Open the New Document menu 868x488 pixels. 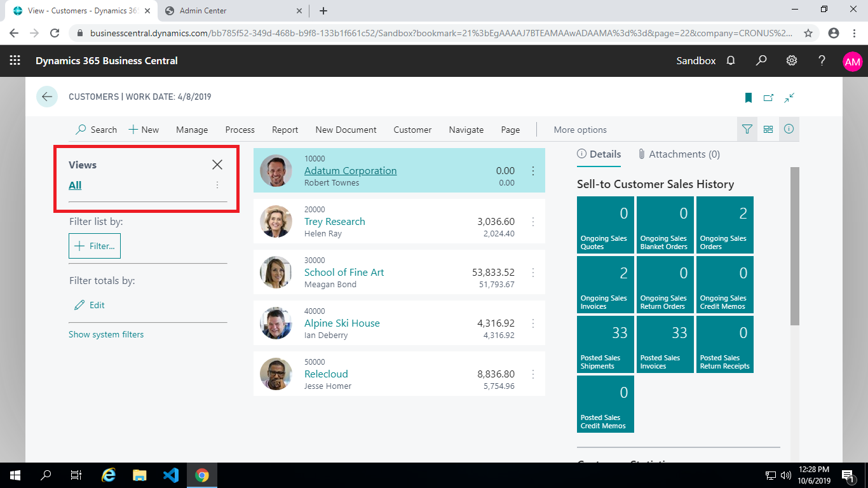[x=346, y=130]
